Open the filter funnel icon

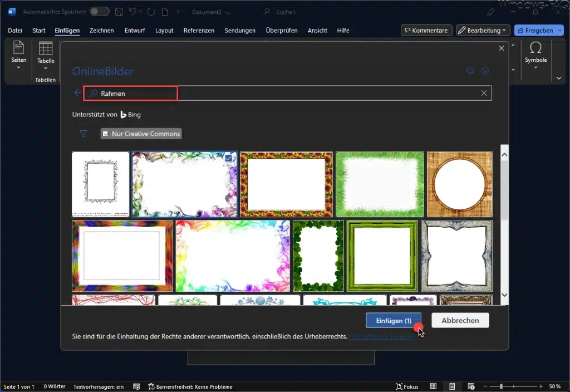tap(83, 134)
